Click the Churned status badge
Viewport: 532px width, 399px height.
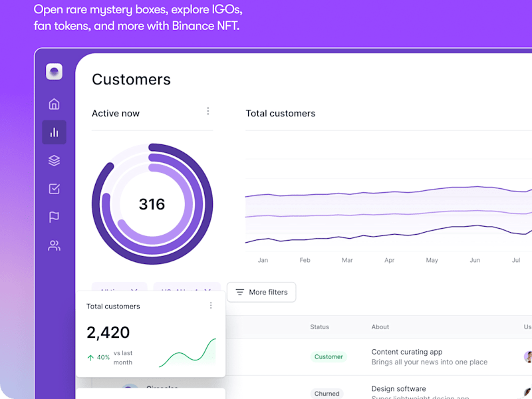coord(327,394)
